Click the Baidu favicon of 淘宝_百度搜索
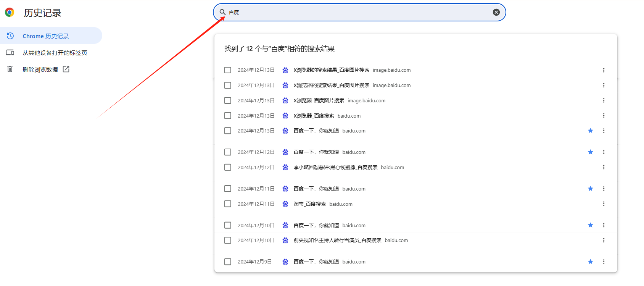Viewport: 644px width, 286px height. [x=285, y=204]
